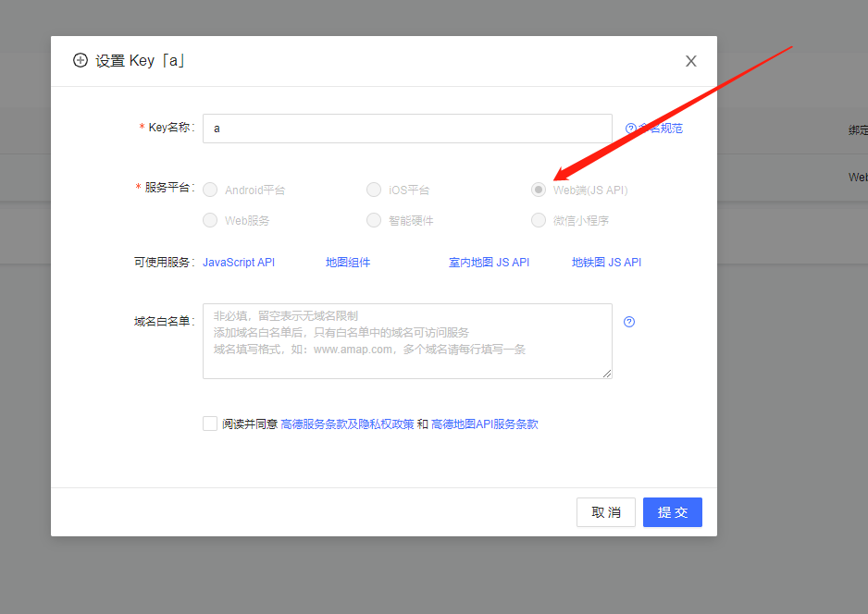
Task: Select the 智能硬件 platform option
Action: point(374,220)
